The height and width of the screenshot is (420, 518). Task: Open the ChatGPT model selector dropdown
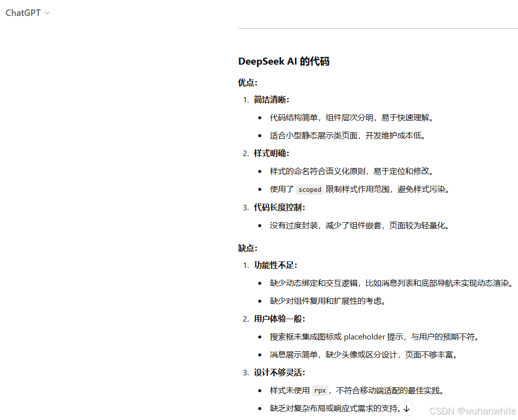(28, 13)
